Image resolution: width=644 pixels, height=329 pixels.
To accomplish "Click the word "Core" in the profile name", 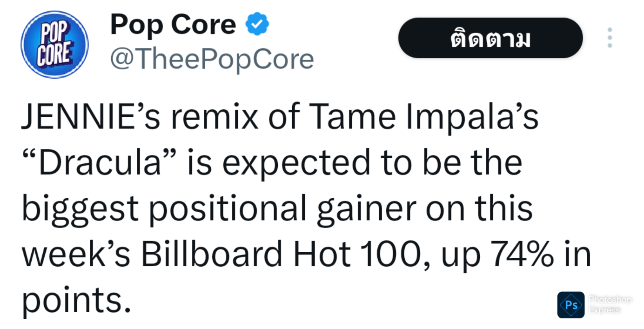I will point(204,25).
